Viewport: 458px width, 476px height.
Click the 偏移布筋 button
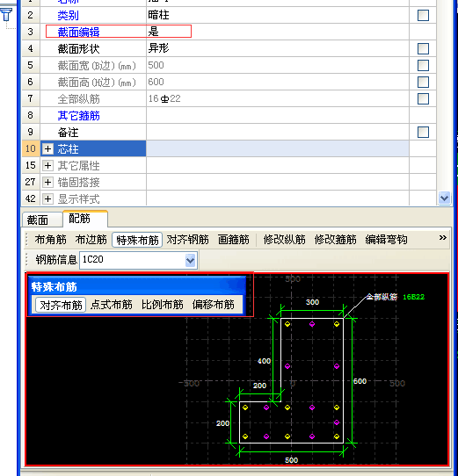(214, 305)
